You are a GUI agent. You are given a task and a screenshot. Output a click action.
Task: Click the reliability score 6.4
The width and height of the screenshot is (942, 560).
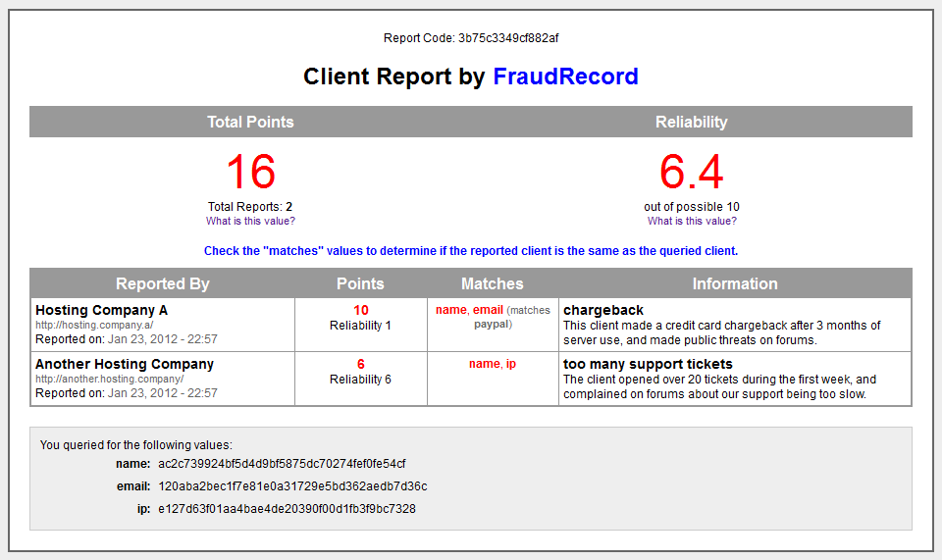692,173
